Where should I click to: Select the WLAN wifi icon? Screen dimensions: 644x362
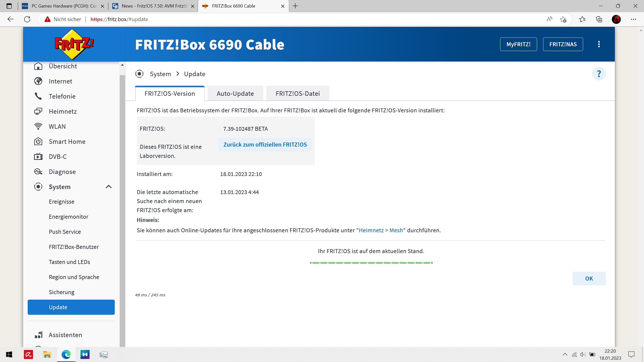click(x=38, y=126)
